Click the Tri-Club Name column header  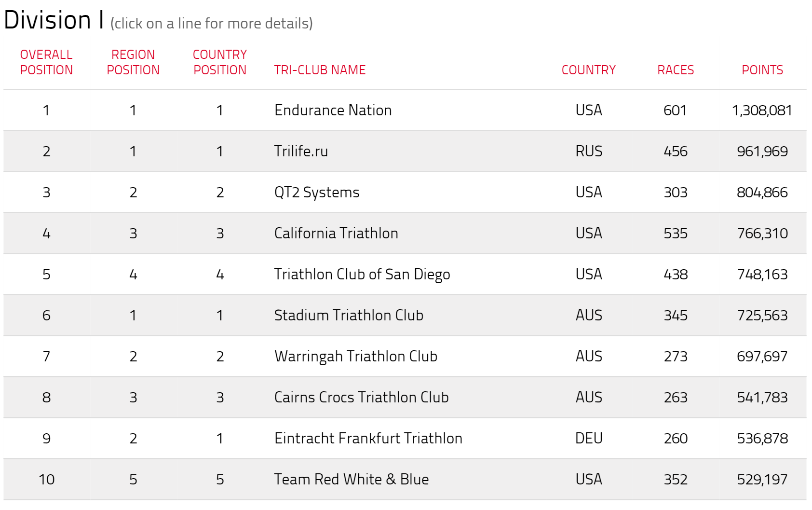pyautogui.click(x=320, y=70)
